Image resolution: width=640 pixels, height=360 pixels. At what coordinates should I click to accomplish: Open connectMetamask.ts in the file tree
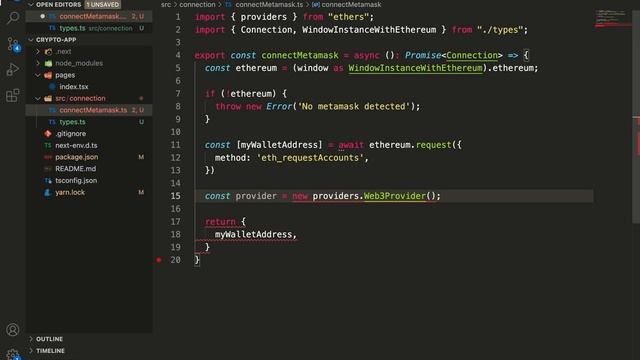coord(89,110)
